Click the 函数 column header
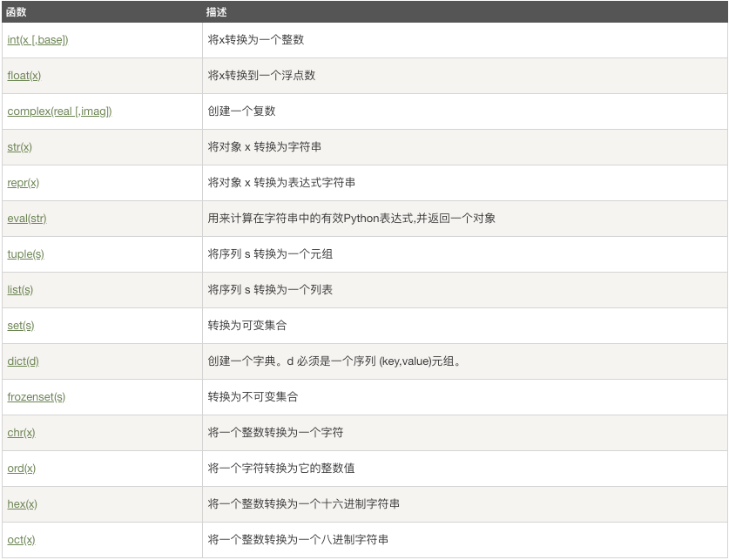729x560 pixels. 17,12
